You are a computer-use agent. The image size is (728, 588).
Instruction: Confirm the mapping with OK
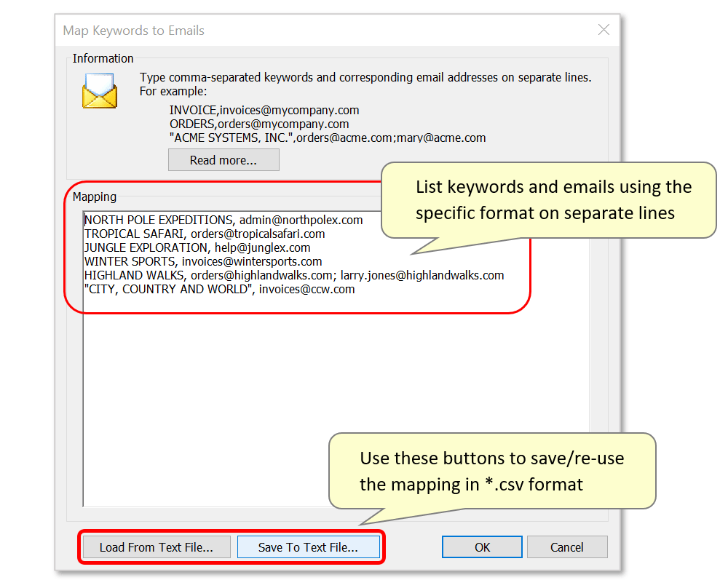pyautogui.click(x=482, y=547)
